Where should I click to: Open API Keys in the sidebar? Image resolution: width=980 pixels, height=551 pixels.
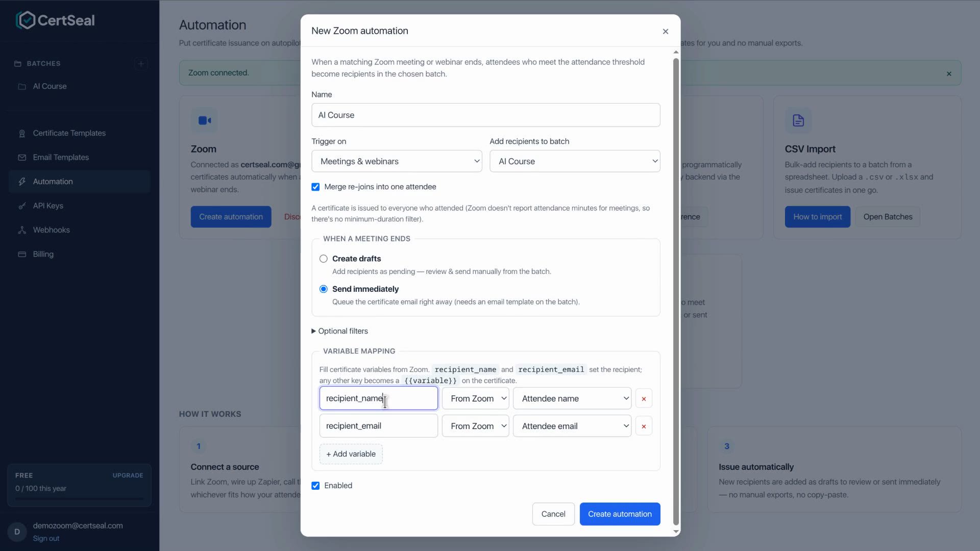[x=79, y=206]
